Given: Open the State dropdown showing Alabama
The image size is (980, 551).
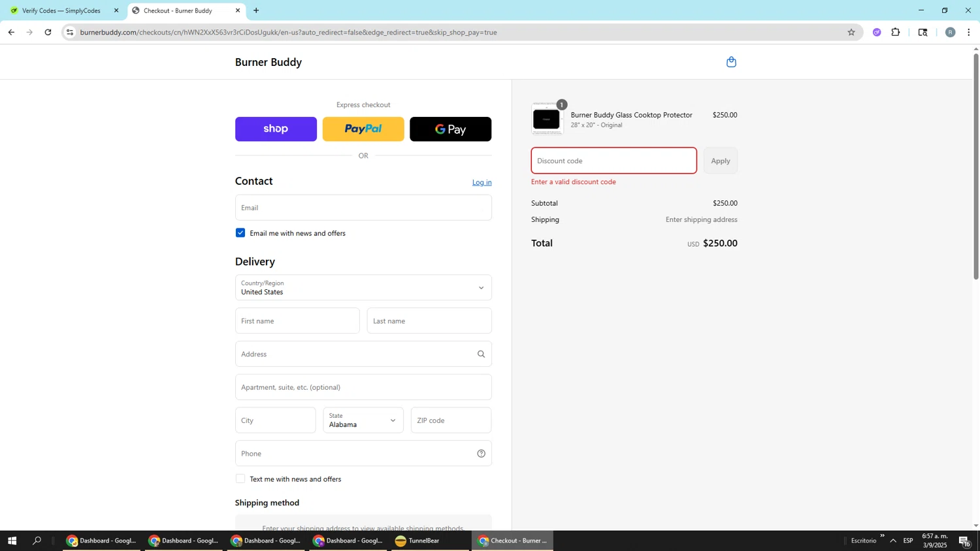Looking at the screenshot, I should [x=363, y=420].
